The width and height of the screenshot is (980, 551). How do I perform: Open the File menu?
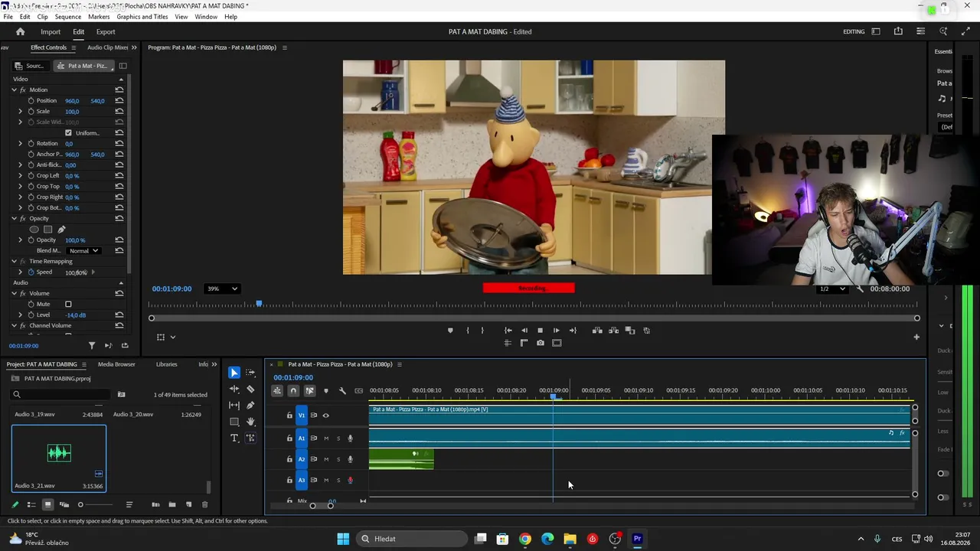coord(8,17)
